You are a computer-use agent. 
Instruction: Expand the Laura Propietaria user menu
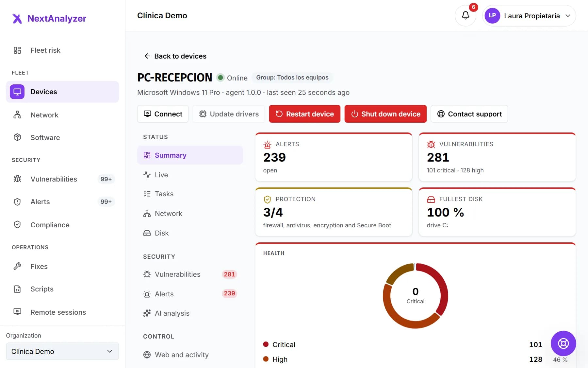pyautogui.click(x=529, y=15)
